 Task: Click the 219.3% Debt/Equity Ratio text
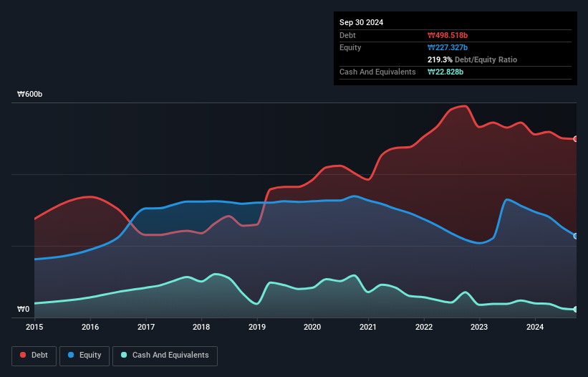coord(472,59)
